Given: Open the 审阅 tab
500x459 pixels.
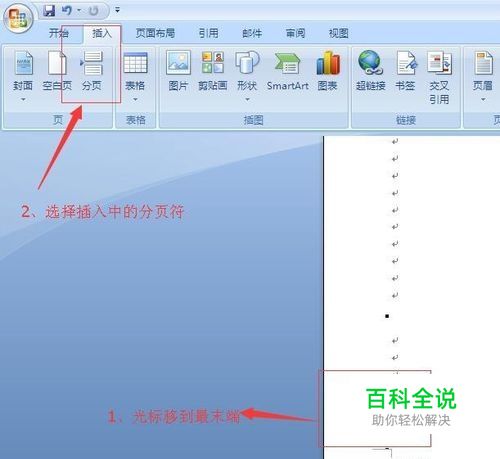Looking at the screenshot, I should (295, 33).
